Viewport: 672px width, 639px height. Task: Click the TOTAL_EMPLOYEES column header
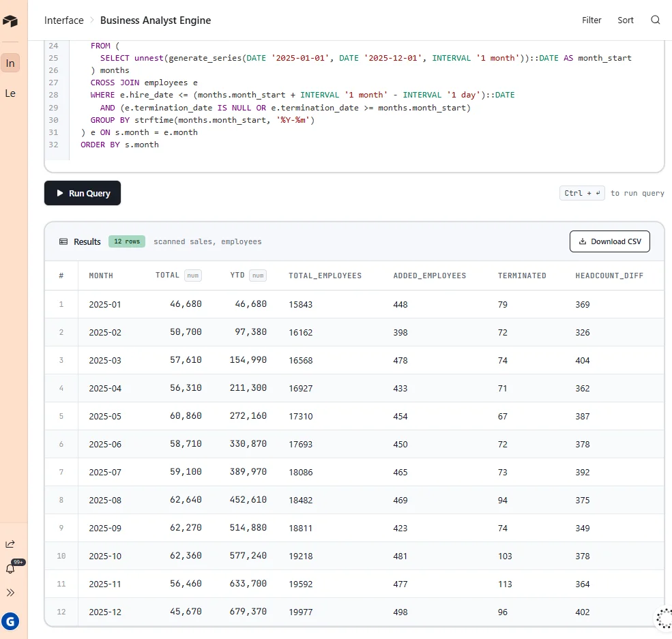[x=325, y=276]
